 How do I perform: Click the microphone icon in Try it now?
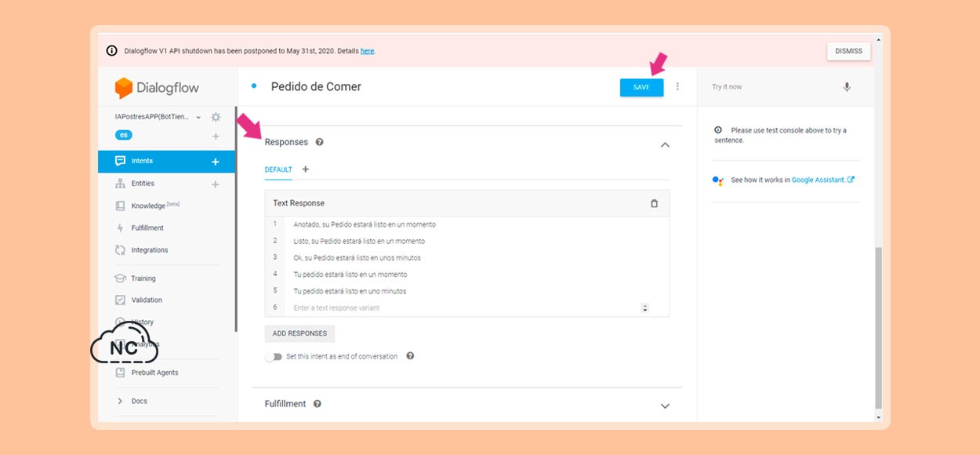(x=847, y=87)
